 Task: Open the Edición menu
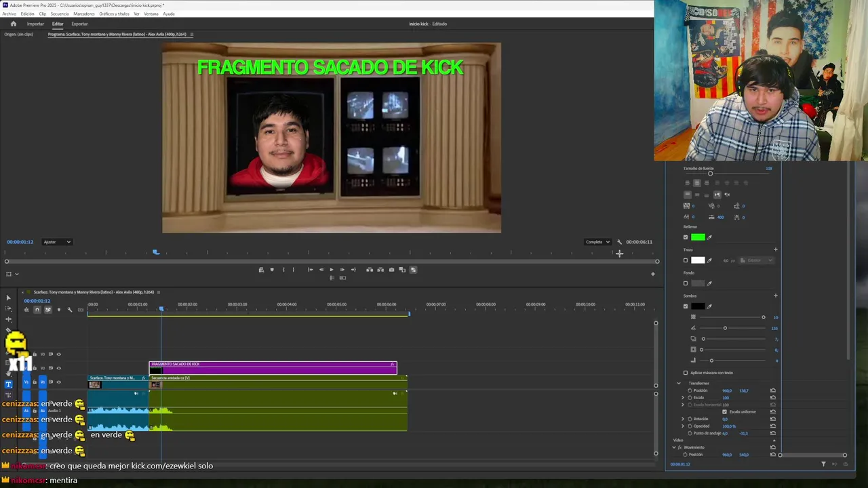tap(28, 14)
